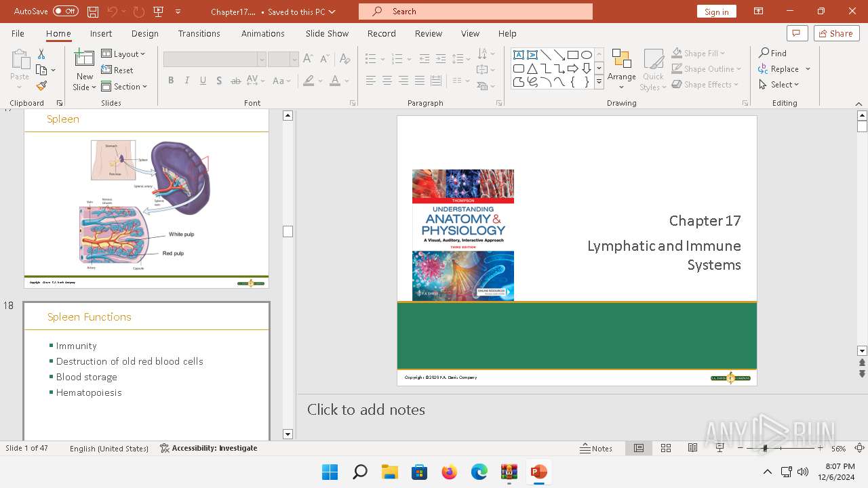Toggle Align Left
868x488 pixels.
[370, 81]
